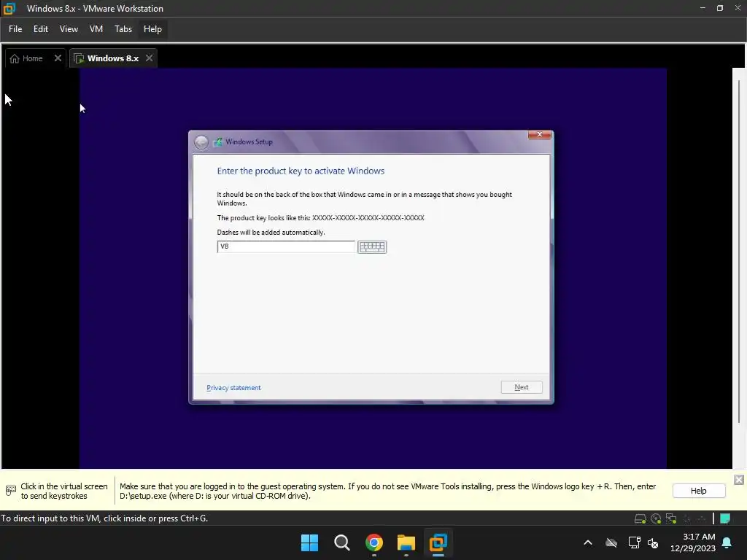Screen dimensions: 747x560
Task: Click the product key input field
Action: click(x=286, y=246)
